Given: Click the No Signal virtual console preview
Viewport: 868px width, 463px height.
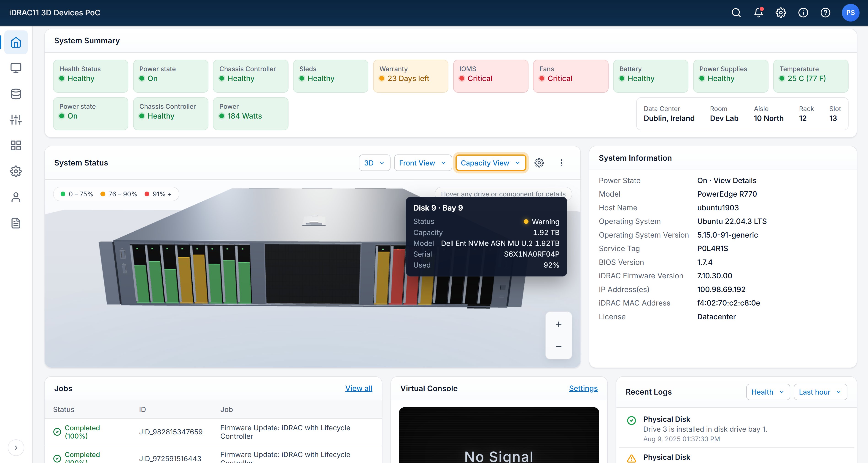Looking at the screenshot, I should pos(499,435).
